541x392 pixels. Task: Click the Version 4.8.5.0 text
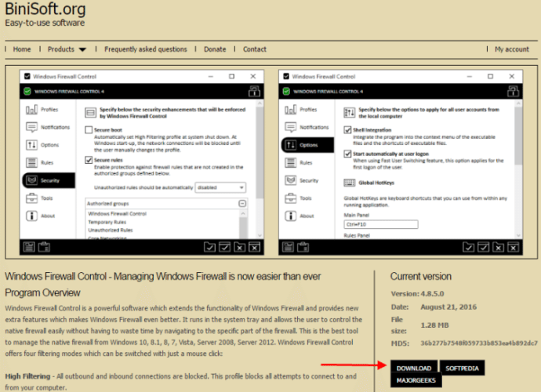tap(417, 294)
